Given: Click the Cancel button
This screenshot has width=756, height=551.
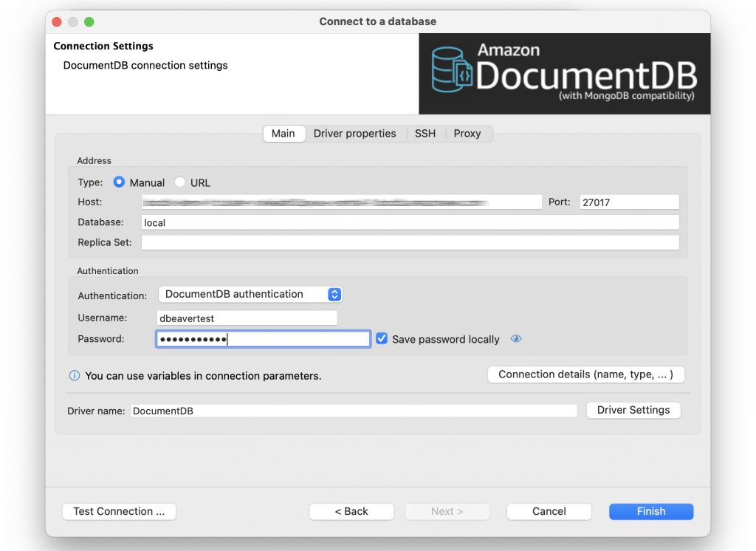Looking at the screenshot, I should (x=549, y=511).
